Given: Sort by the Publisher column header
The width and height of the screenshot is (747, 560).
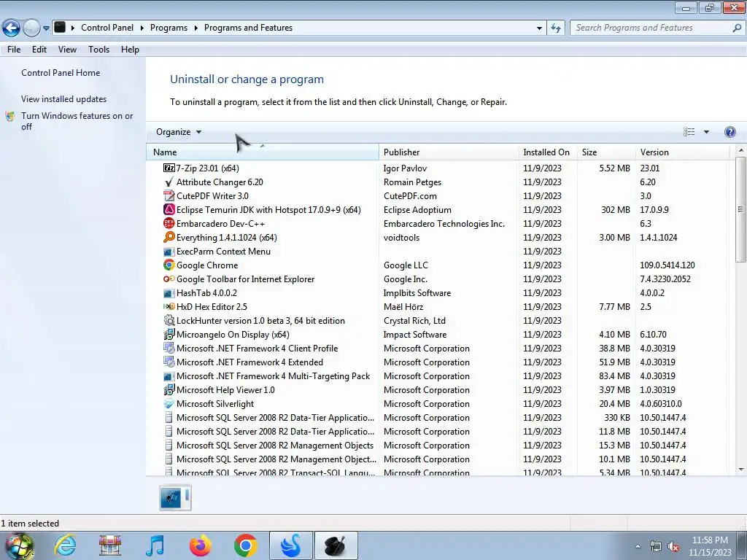Looking at the screenshot, I should click(449, 152).
